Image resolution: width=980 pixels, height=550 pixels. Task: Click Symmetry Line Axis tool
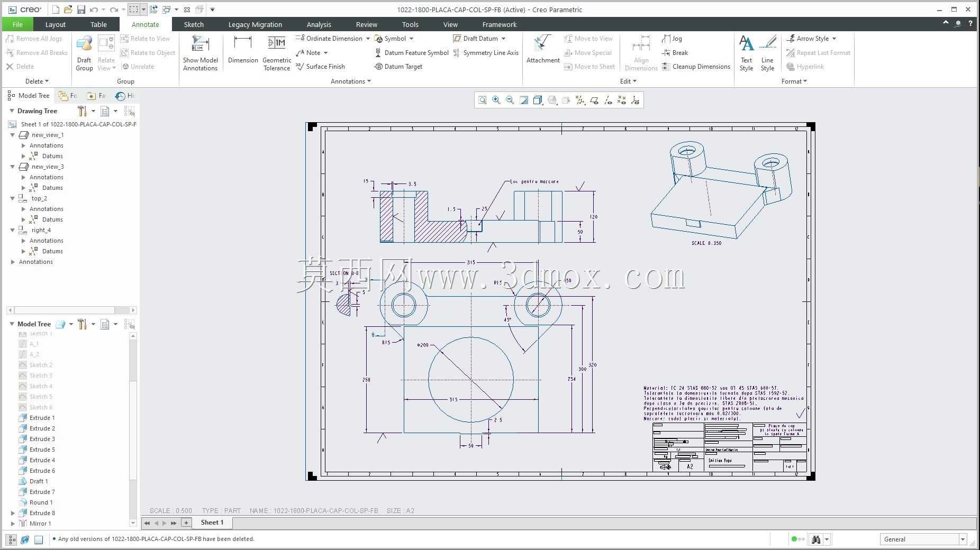tap(485, 53)
